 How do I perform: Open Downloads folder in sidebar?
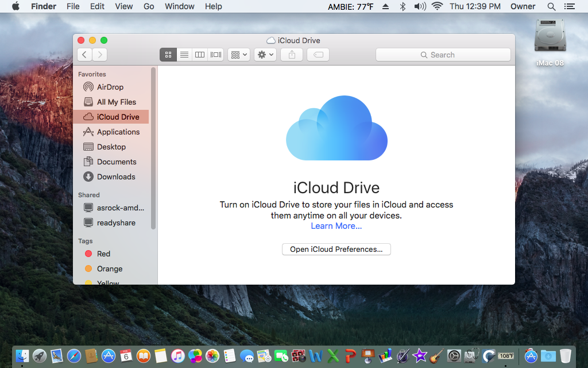(x=111, y=177)
